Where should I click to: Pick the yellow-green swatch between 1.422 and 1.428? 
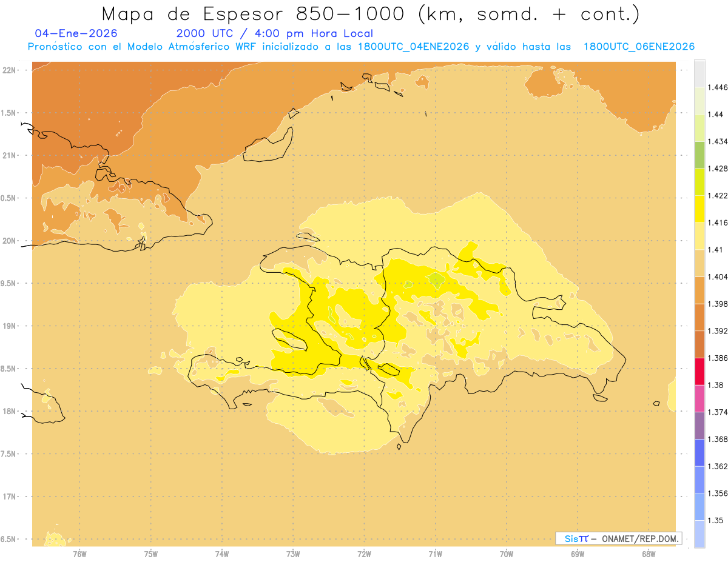click(699, 181)
